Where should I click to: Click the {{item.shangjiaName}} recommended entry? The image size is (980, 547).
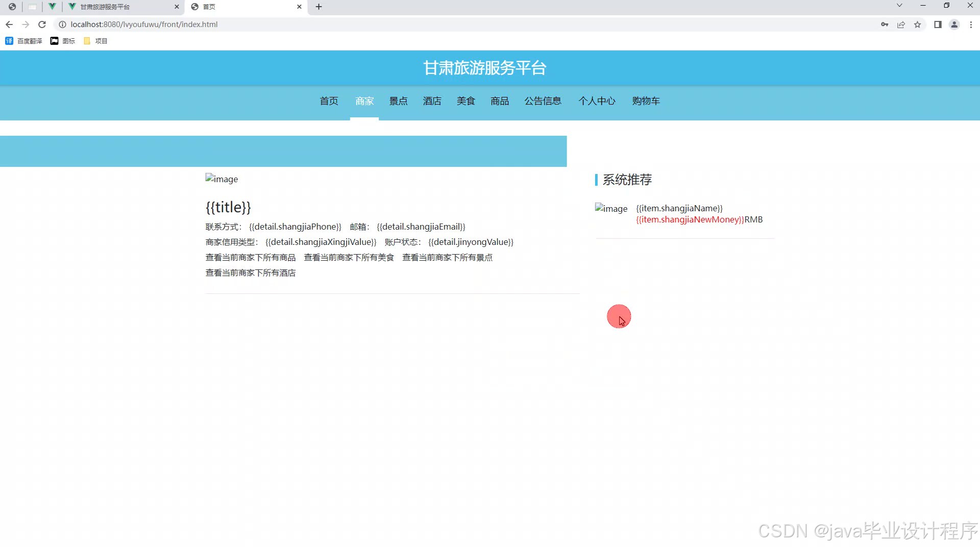pyautogui.click(x=679, y=208)
